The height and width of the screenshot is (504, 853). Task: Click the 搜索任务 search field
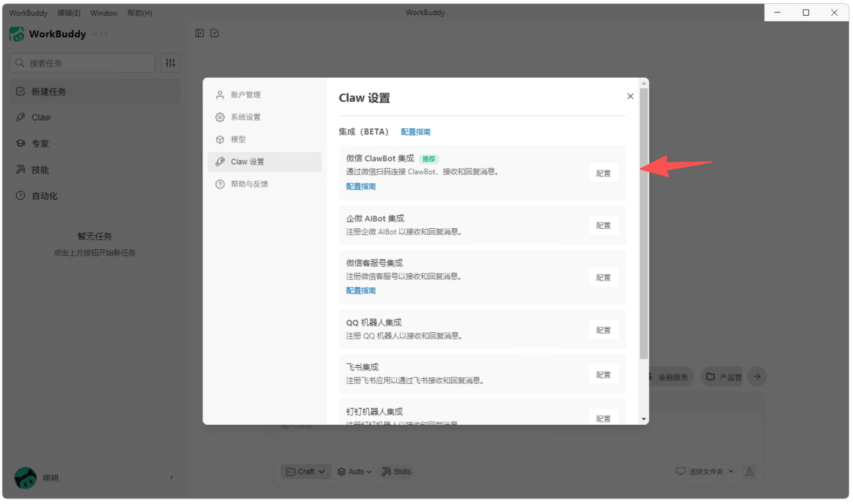click(83, 63)
